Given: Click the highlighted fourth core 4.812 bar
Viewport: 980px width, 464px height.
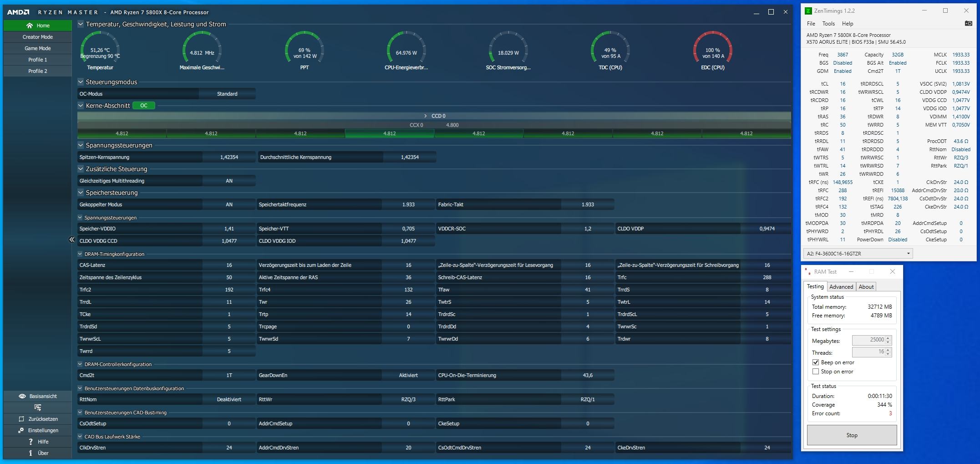Looking at the screenshot, I should 390,133.
